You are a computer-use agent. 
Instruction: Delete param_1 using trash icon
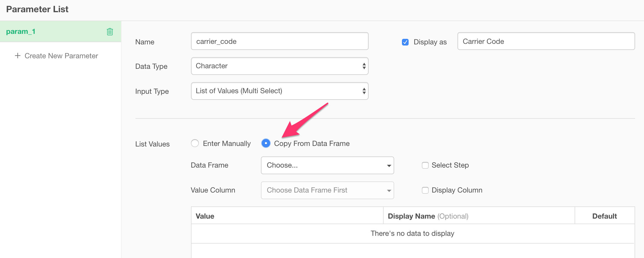tap(110, 32)
